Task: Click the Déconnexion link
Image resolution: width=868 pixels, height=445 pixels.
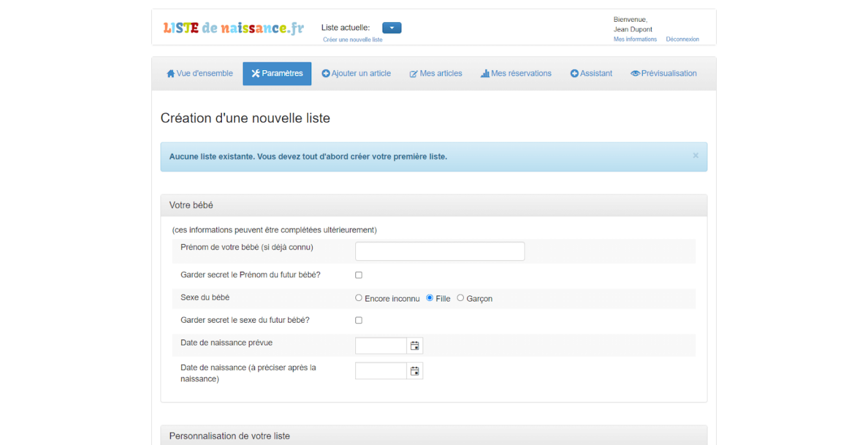Action: point(683,39)
